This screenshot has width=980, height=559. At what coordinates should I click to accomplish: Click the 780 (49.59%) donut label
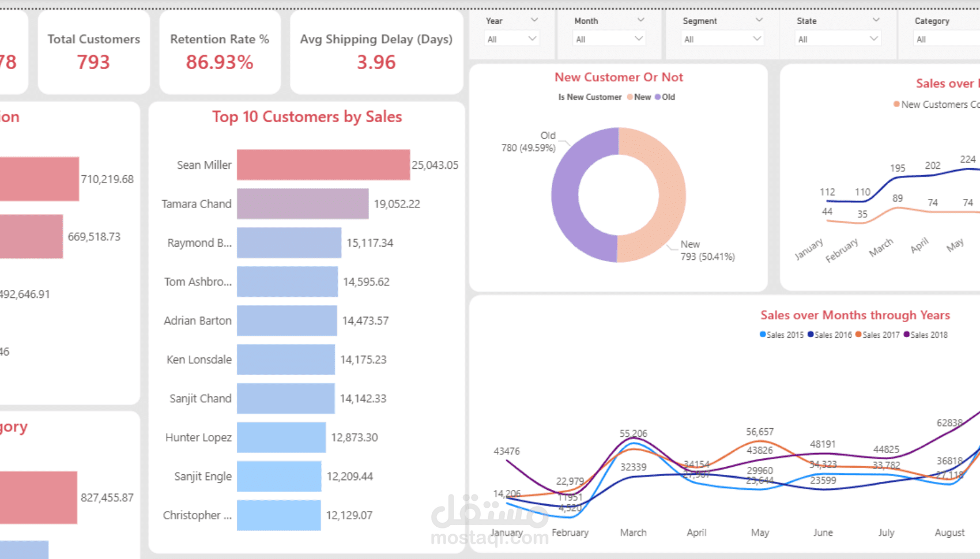tap(528, 148)
